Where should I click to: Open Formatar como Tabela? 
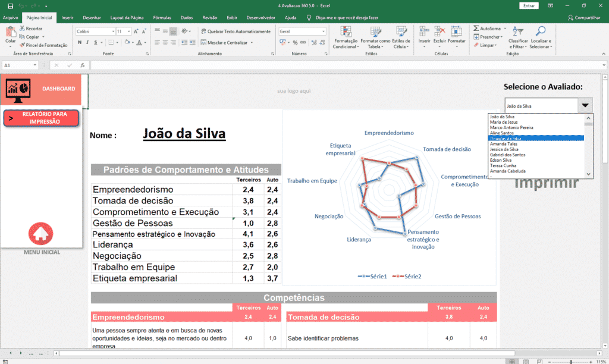pos(375,37)
